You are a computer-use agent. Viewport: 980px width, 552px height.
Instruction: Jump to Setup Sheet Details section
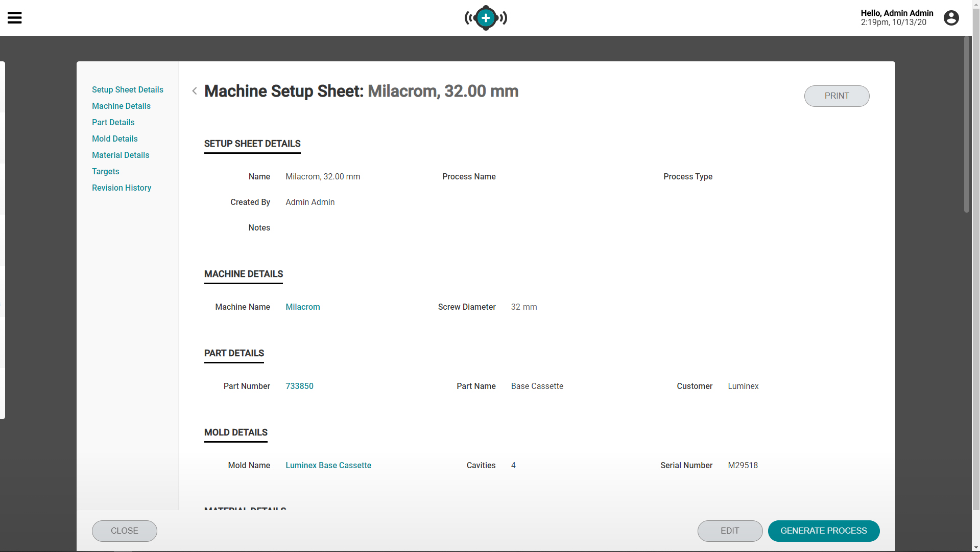tap(128, 89)
